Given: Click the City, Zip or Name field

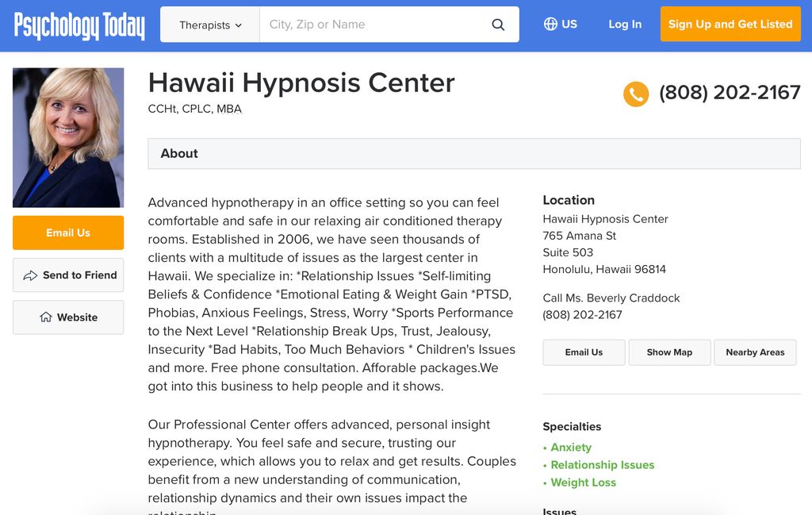Looking at the screenshot, I should pos(374,25).
